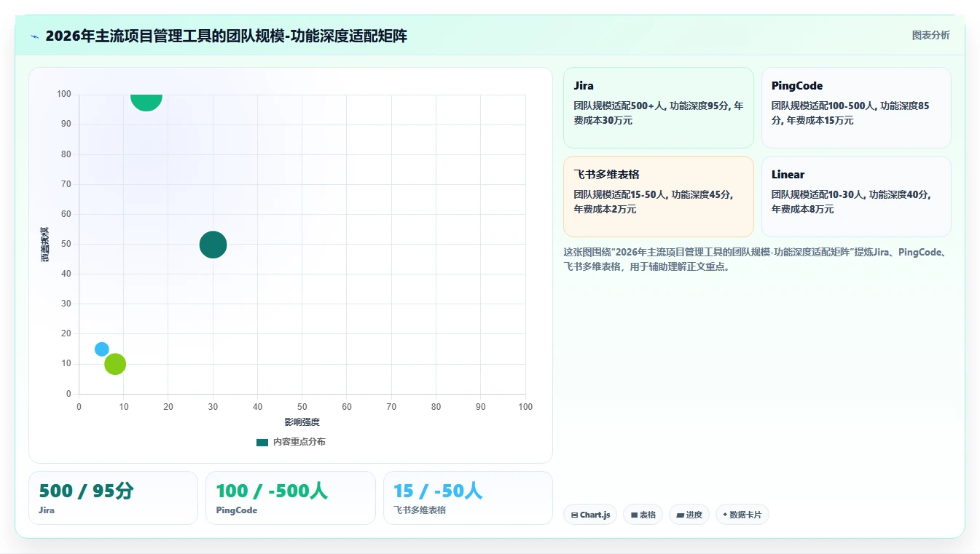
Task: Click the lightning icon beside the title
Action: pos(34,36)
